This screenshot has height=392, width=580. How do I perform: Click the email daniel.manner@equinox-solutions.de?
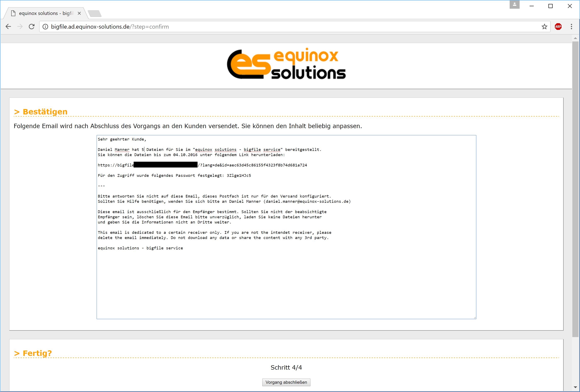[307, 201]
